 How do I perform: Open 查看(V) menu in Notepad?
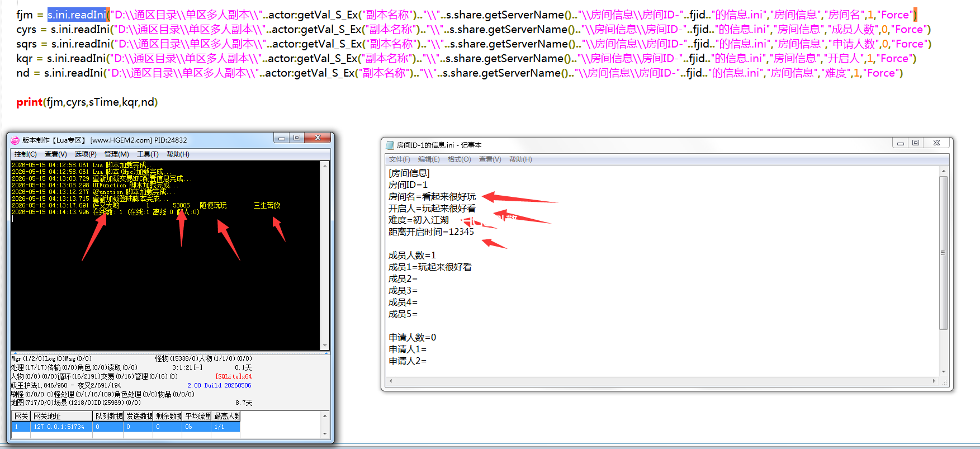(490, 159)
